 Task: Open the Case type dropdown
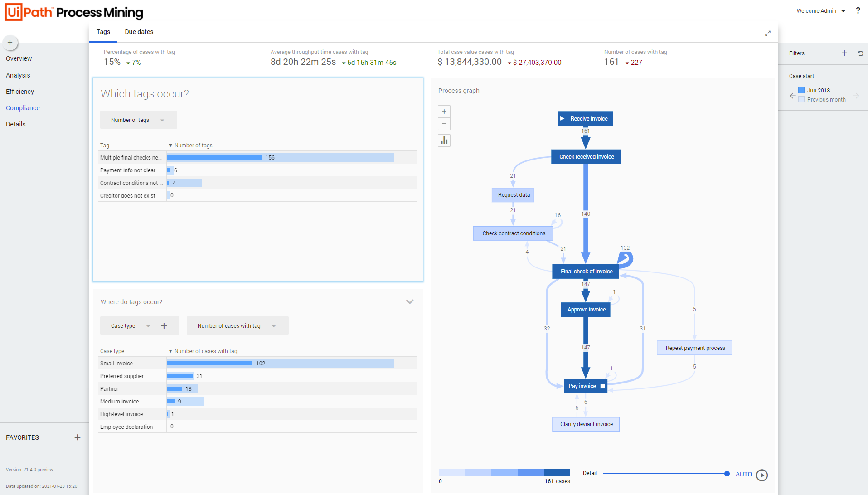pyautogui.click(x=130, y=326)
